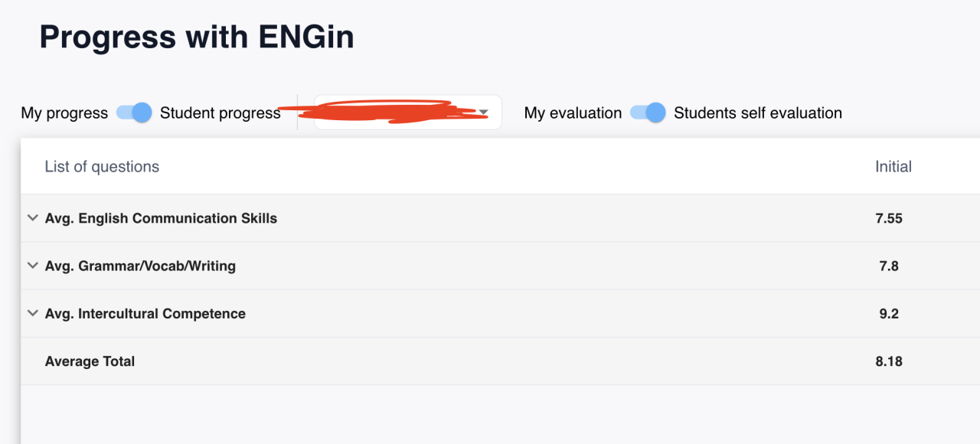Click the List of questions column header
Image resolution: width=980 pixels, height=444 pixels.
pyautogui.click(x=102, y=167)
